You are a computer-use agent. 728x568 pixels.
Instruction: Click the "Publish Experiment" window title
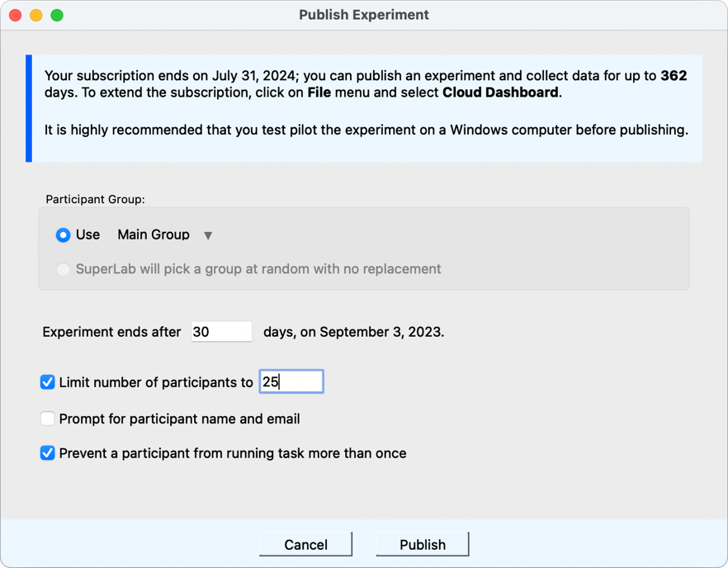(x=364, y=15)
